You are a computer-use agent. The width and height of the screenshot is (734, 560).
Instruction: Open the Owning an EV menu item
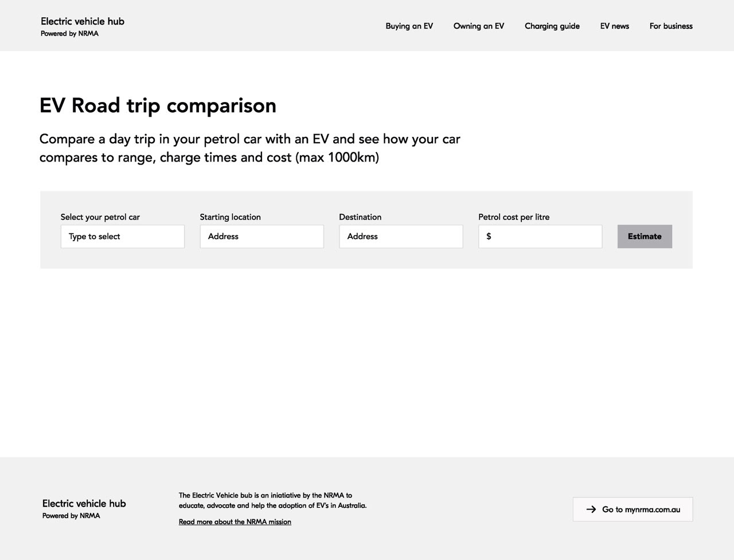[478, 26]
